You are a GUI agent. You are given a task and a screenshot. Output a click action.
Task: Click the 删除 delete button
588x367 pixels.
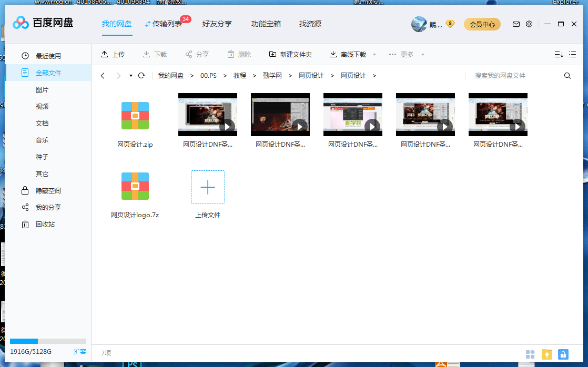[x=239, y=54]
